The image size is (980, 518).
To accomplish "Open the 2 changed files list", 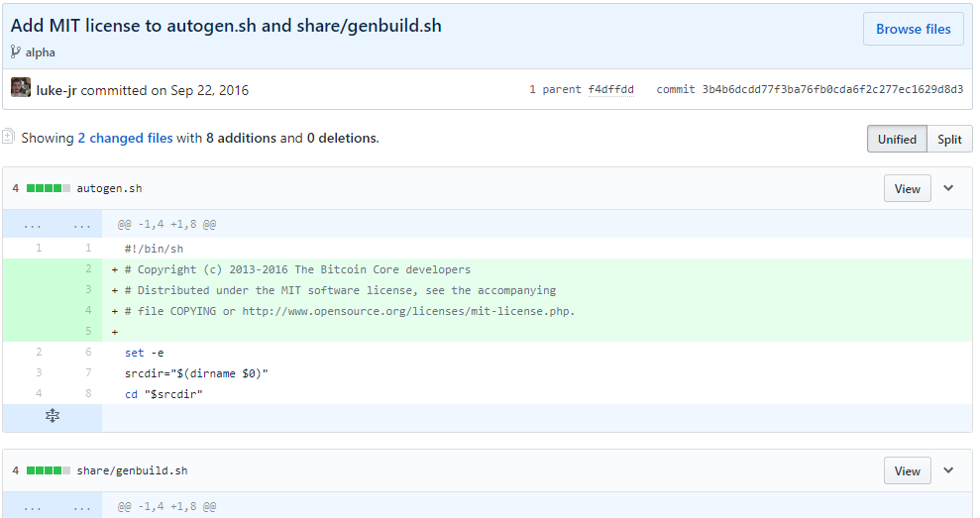I will pyautogui.click(x=125, y=138).
